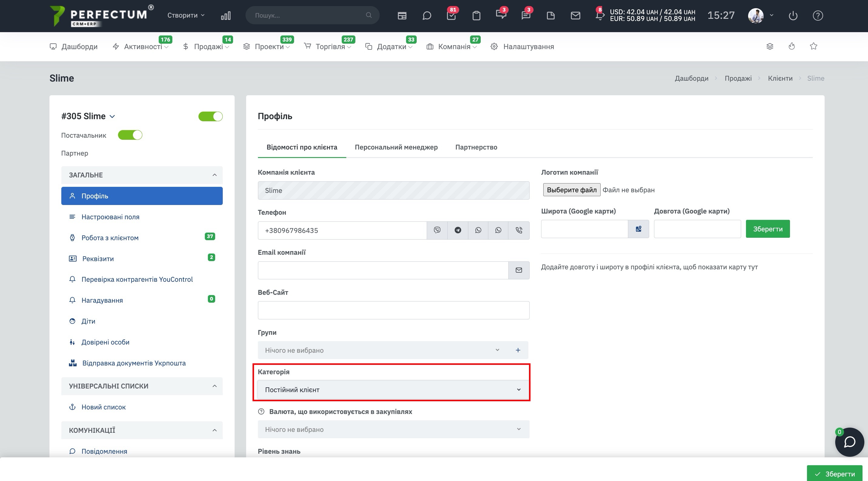Open comments icon with first 3 badge
This screenshot has width=868, height=481.
pos(501,15)
